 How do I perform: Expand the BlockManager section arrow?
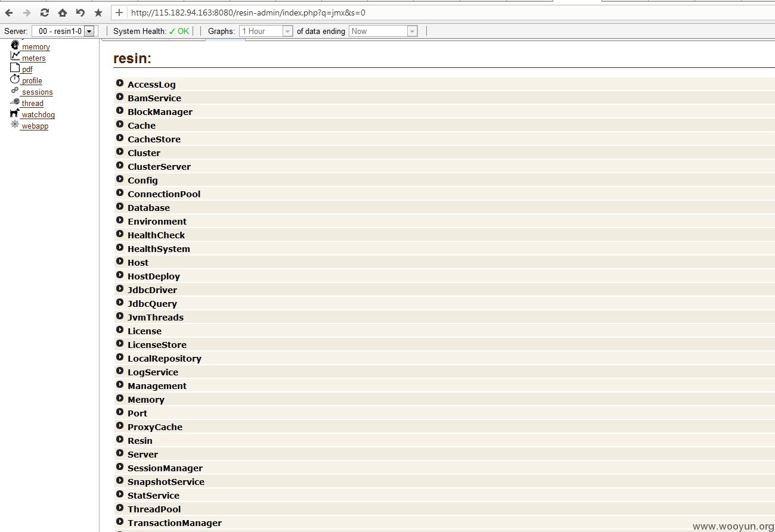[120, 111]
